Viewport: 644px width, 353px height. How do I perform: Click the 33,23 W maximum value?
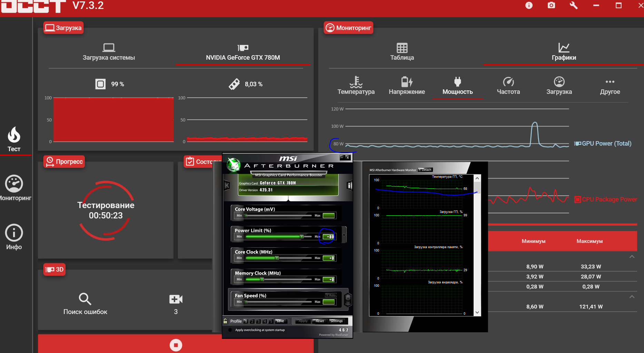click(x=591, y=266)
